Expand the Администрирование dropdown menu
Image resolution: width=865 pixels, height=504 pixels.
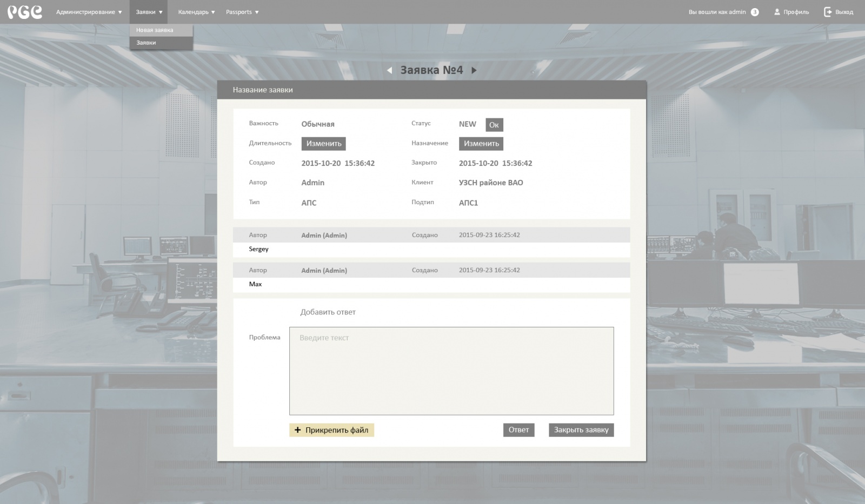click(89, 12)
